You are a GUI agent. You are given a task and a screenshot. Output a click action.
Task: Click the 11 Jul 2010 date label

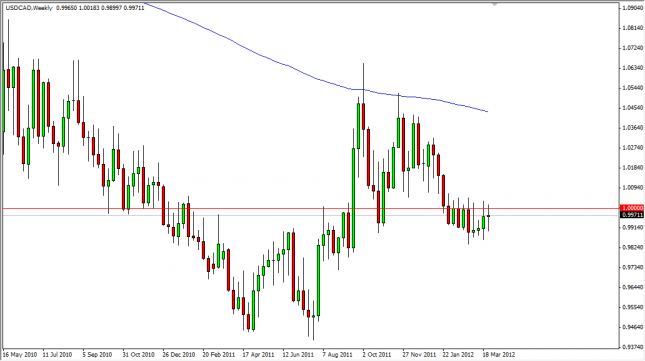point(58,354)
